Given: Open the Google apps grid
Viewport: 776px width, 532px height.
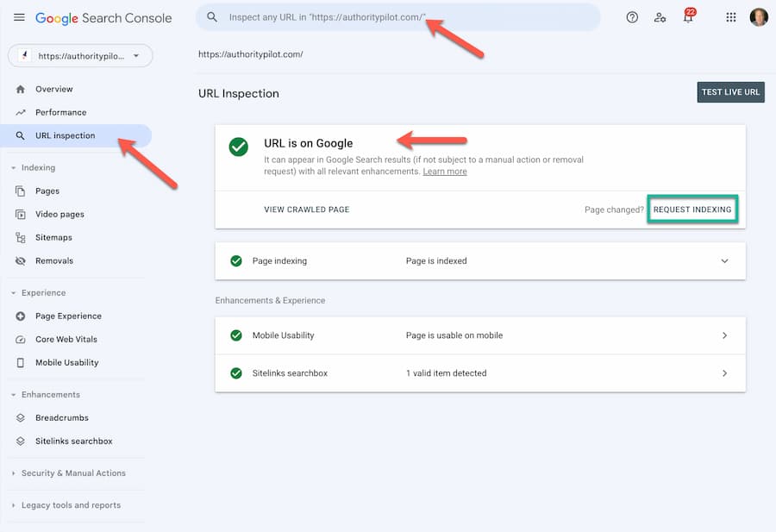Looking at the screenshot, I should click(x=731, y=18).
